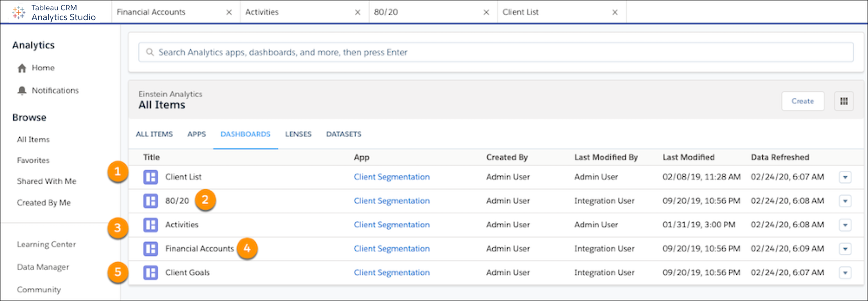Open Client Segmentation link in Financial Accounts row

pyautogui.click(x=391, y=248)
